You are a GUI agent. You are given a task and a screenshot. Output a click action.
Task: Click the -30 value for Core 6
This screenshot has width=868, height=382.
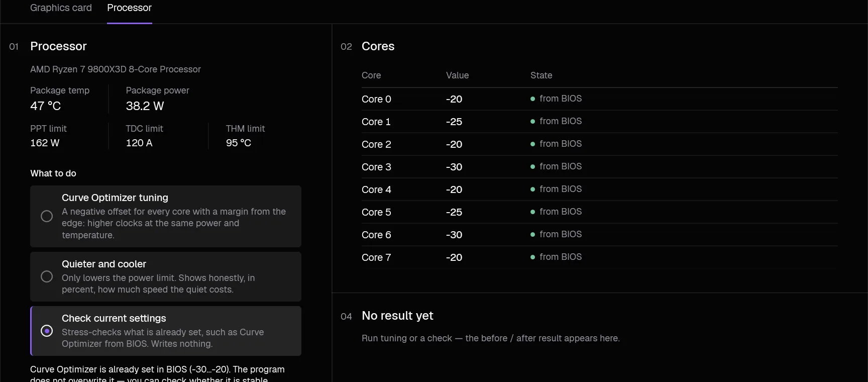[x=454, y=235]
